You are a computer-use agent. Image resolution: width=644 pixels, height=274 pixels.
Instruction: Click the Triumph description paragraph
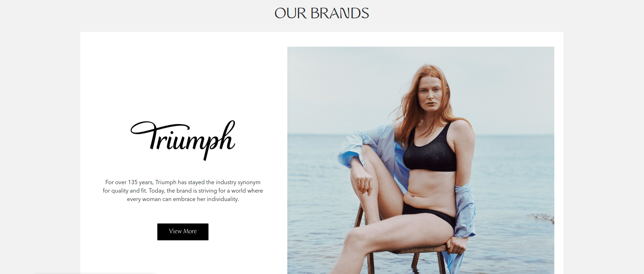click(x=183, y=191)
